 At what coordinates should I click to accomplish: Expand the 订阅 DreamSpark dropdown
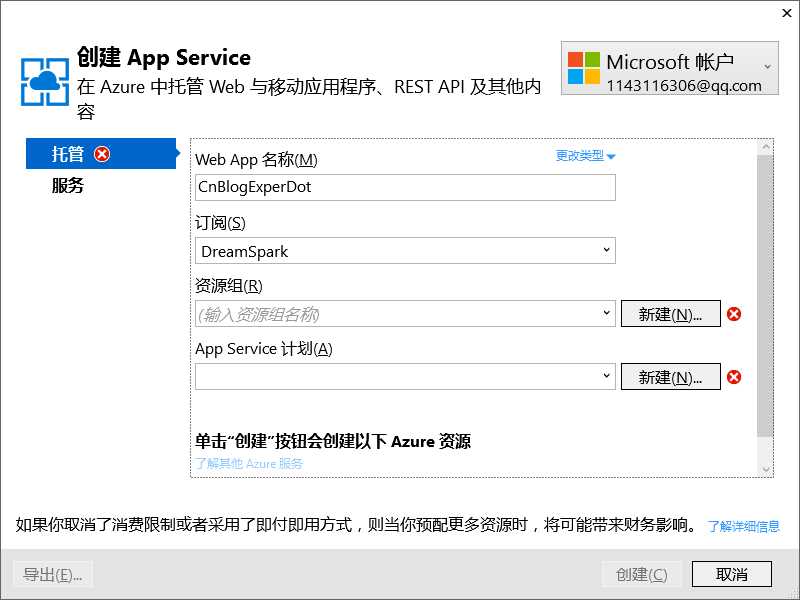coord(606,250)
